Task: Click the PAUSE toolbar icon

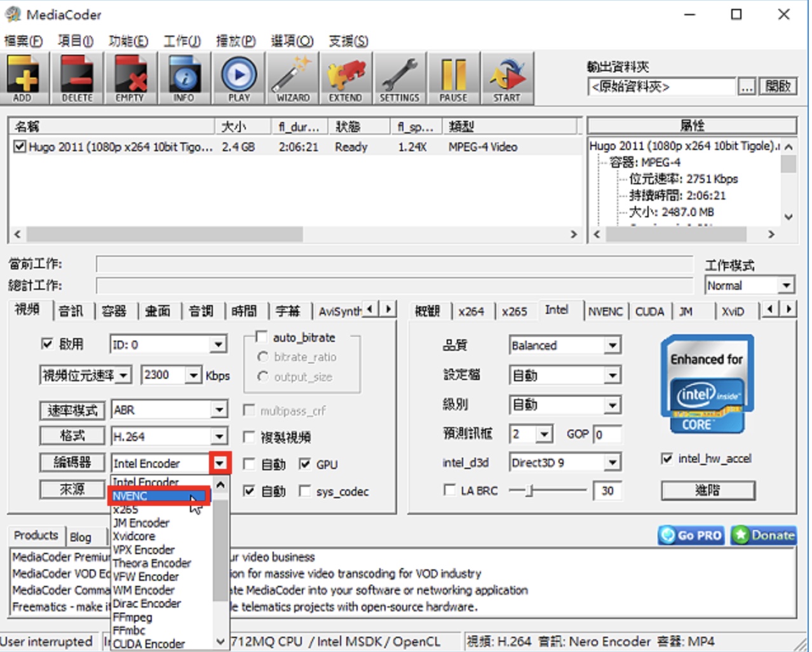Action: coord(453,79)
